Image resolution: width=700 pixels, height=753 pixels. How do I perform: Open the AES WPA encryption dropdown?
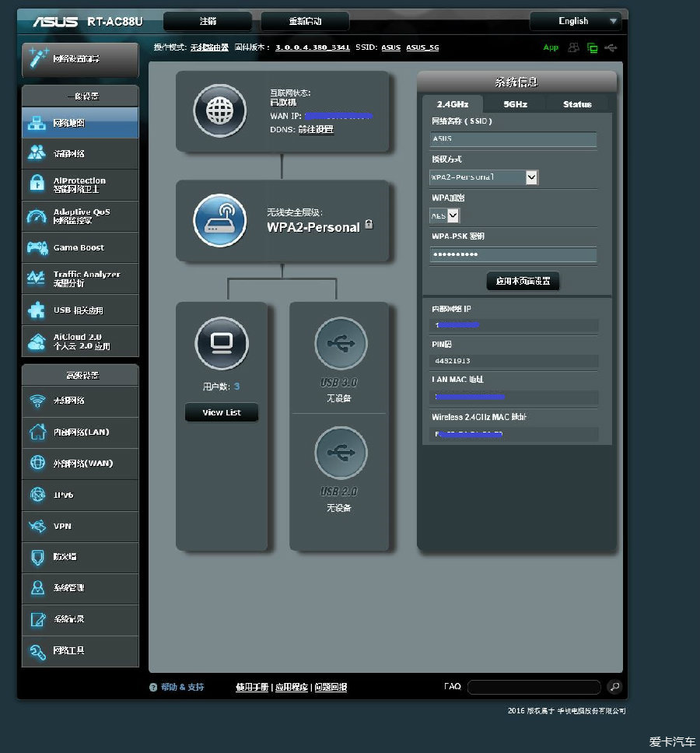445,215
